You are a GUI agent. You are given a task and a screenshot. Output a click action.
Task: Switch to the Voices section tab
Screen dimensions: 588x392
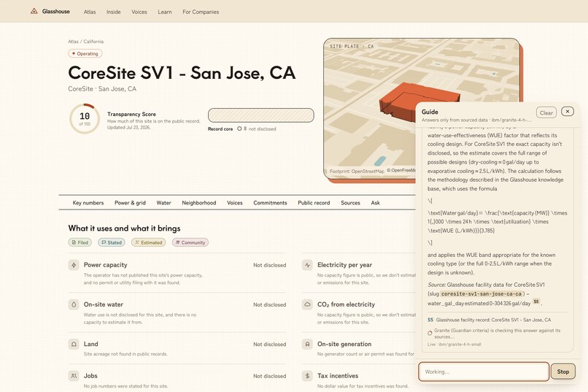coord(235,202)
